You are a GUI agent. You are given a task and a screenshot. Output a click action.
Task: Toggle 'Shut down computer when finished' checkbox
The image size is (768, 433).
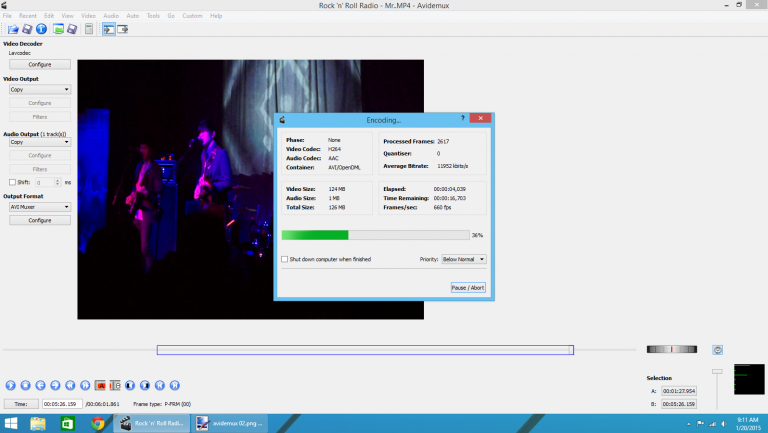[283, 259]
